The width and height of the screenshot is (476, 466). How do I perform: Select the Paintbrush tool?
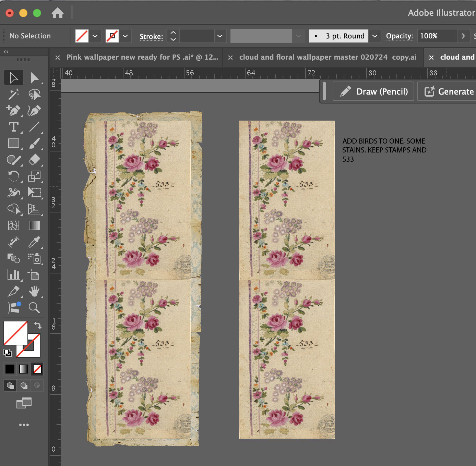(34, 144)
